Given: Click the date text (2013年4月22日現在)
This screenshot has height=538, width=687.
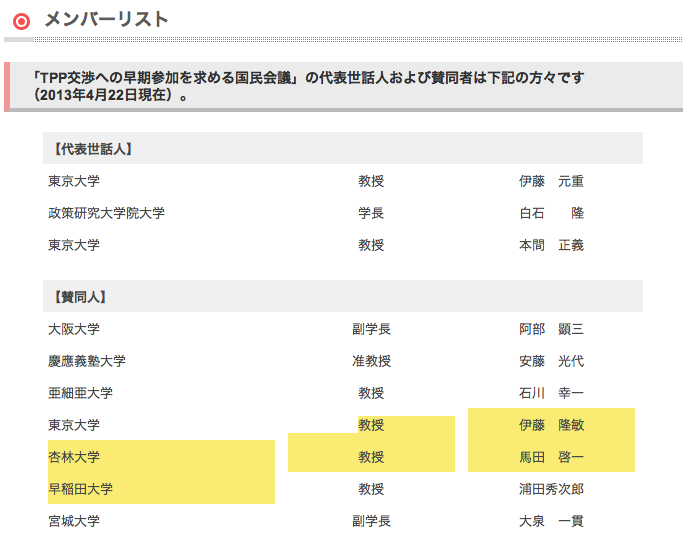Looking at the screenshot, I should [107, 95].
